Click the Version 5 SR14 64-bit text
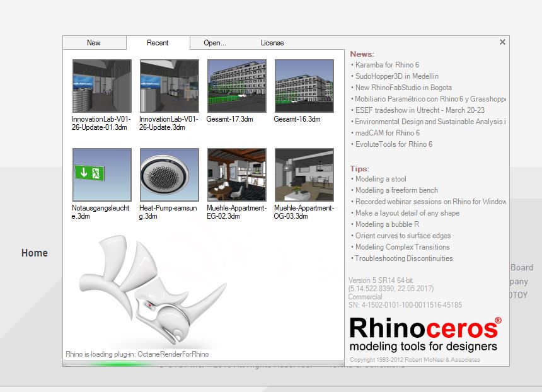Viewport: 542px width, 392px height. (381, 280)
